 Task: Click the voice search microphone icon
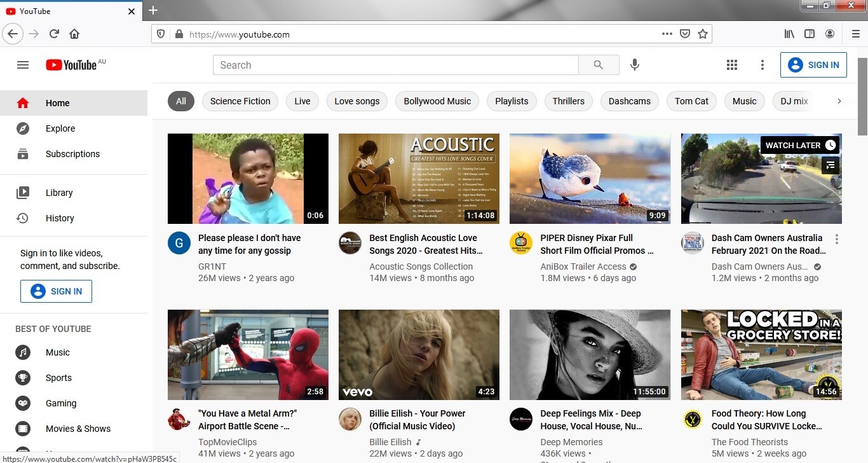(634, 65)
